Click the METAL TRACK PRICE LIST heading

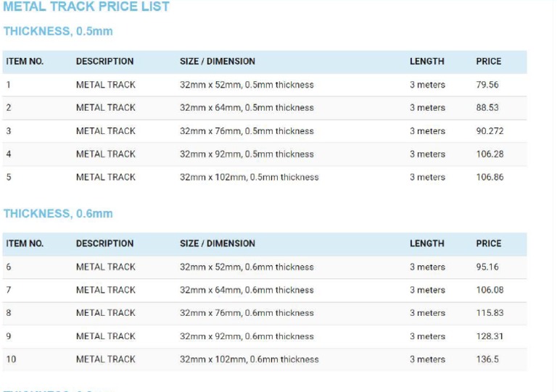[86, 7]
